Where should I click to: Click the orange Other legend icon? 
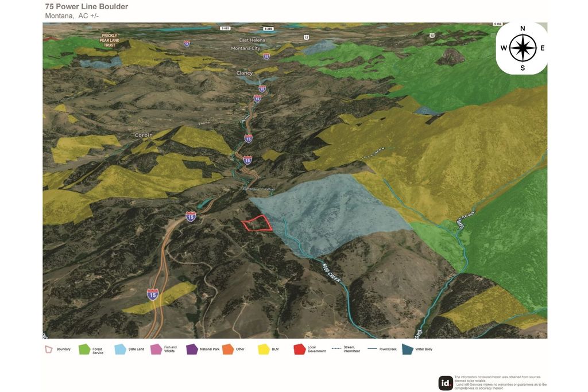(228, 350)
